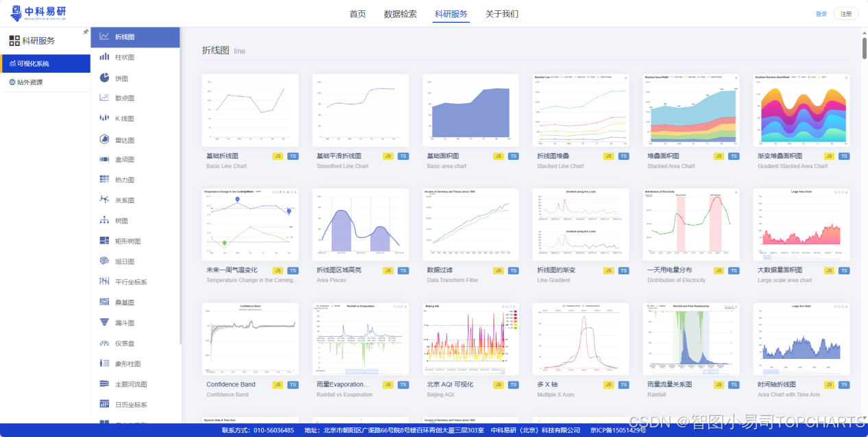This screenshot has height=437, width=868.
Task: Click the 盒须图 boxplot icon
Action: coord(104,159)
